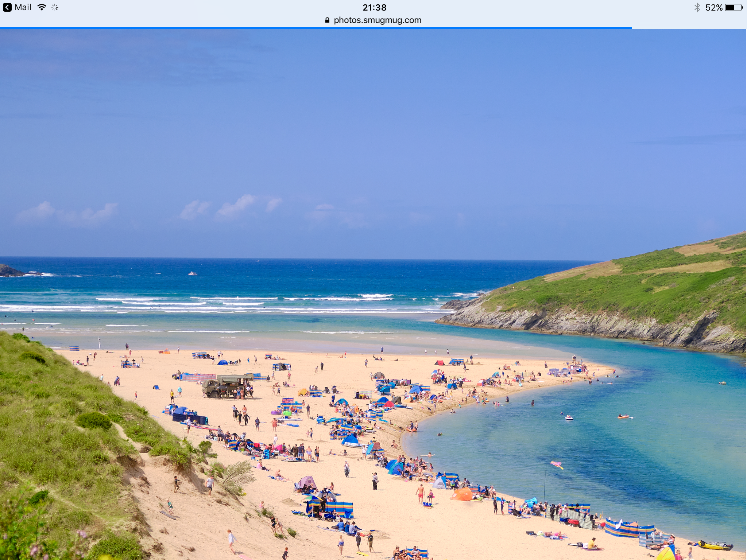747x560 pixels.
Task: Tap the photos.smugmug.com address field
Action: [x=378, y=20]
